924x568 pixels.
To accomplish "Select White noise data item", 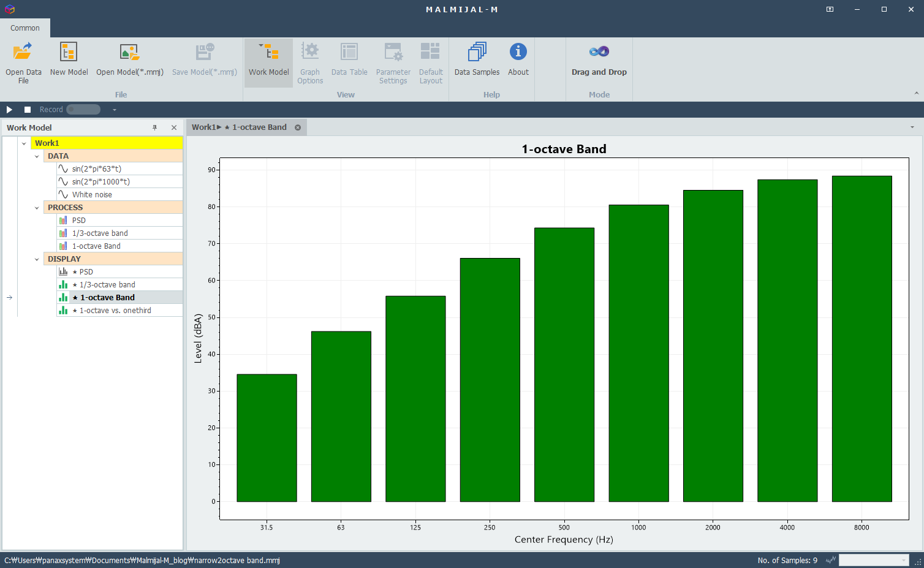I will click(92, 195).
